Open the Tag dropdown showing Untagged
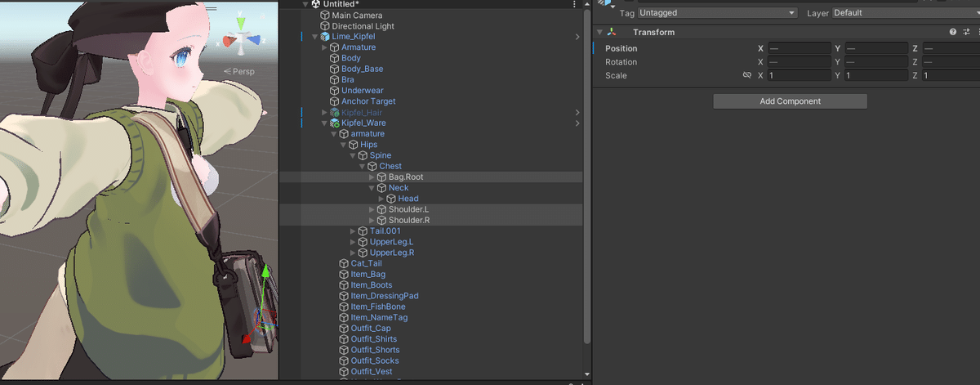980x385 pixels. pyautogui.click(x=716, y=13)
